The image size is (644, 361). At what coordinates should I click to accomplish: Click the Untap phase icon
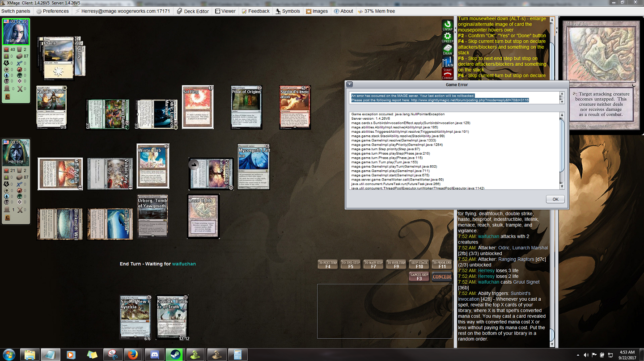click(447, 25)
